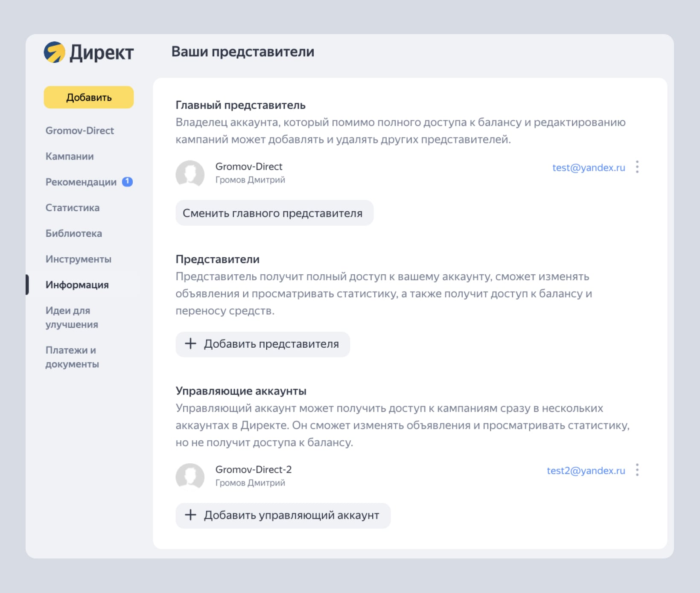The image size is (700, 593).
Task: Navigate to Библиотека in sidebar
Action: click(x=74, y=233)
